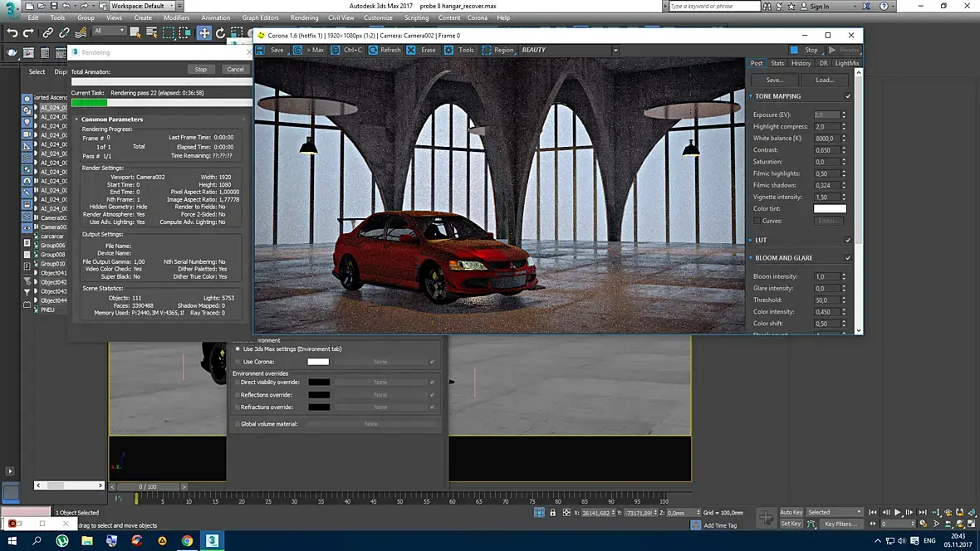Click the Undo arrow in main toolbar

tap(12, 33)
